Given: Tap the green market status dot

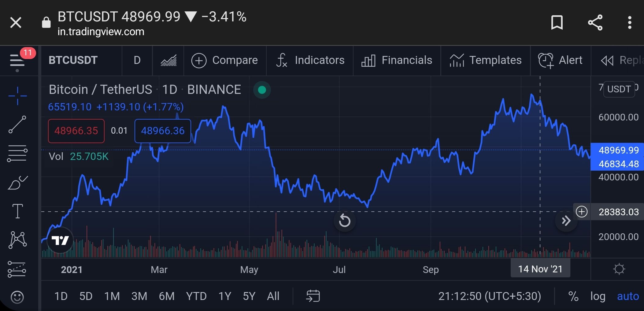Looking at the screenshot, I should tap(262, 90).
